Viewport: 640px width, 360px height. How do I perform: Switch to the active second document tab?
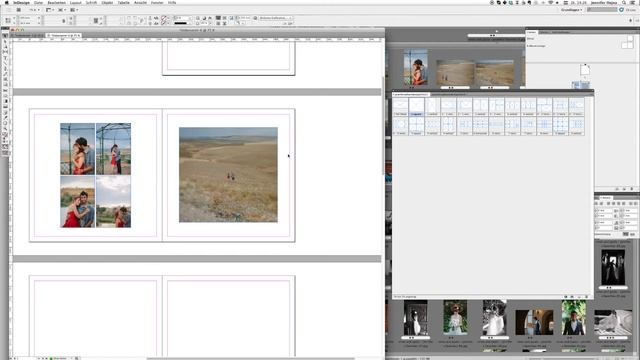[64, 36]
